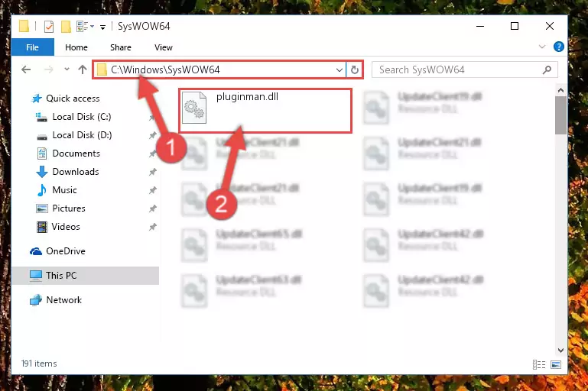This screenshot has height=391, width=588.
Task: Open the Share ribbon tab
Action: pos(120,47)
